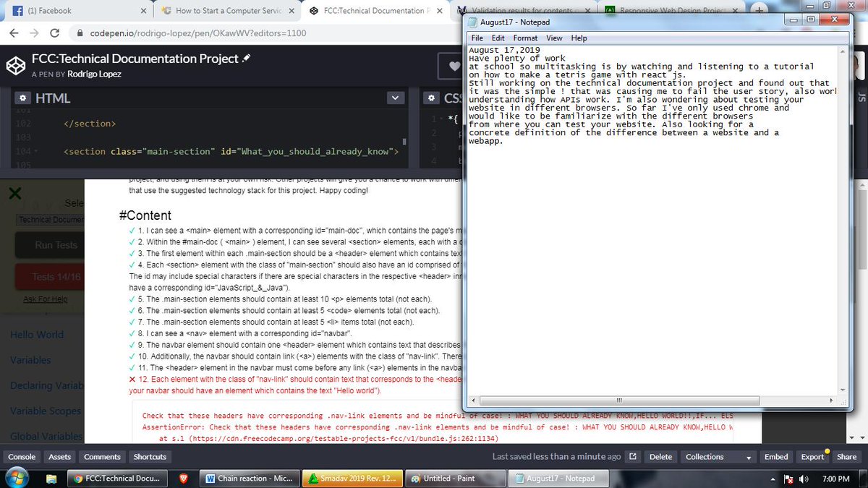Open HTML editor settings gear

pos(23,98)
